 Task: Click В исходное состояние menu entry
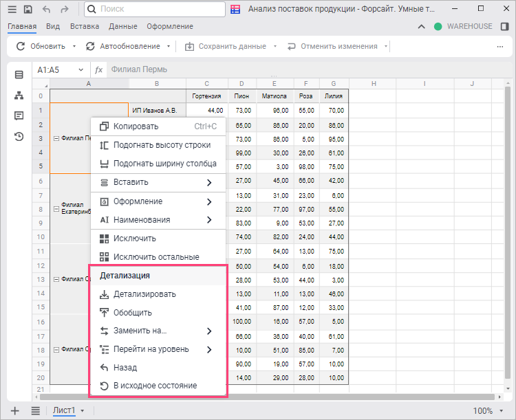click(155, 386)
